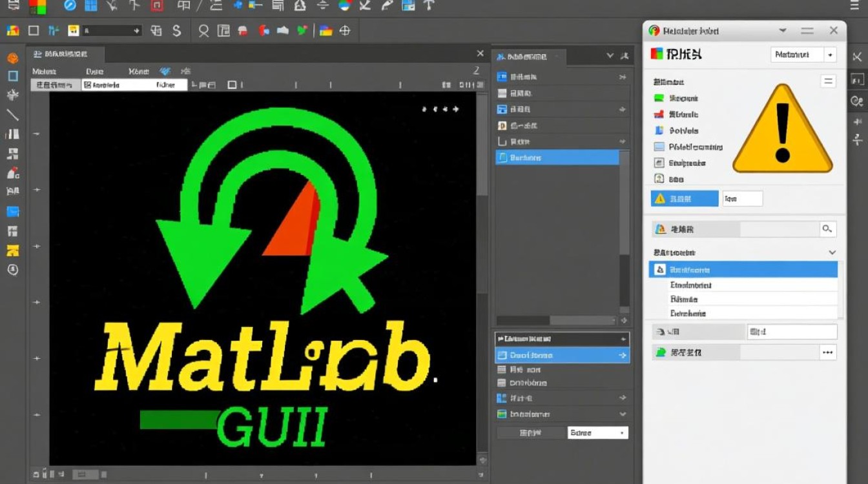The height and width of the screenshot is (484, 868).
Task: Click the magnifier search icon in second toolbar
Action: pyautogui.click(x=203, y=30)
